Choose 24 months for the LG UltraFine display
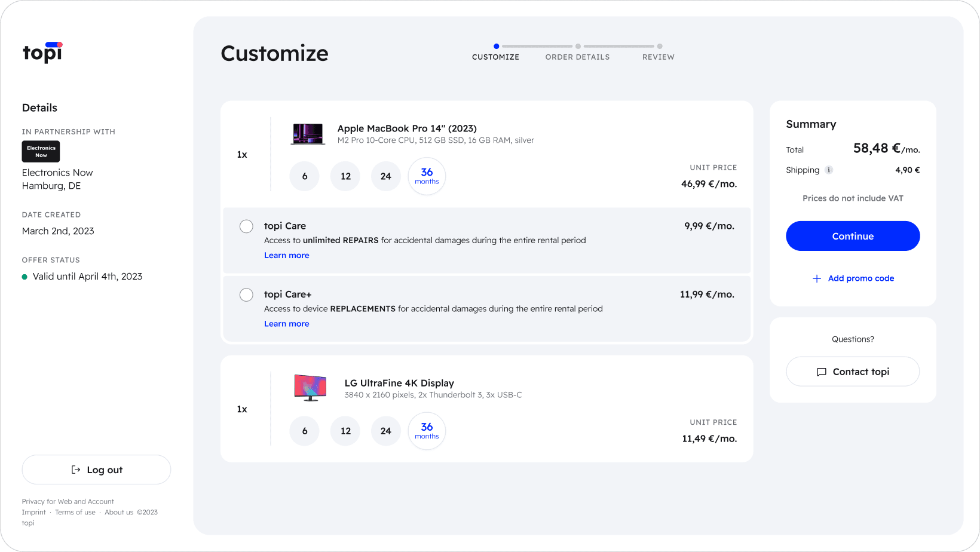Viewport: 980px width, 552px height. coord(386,431)
